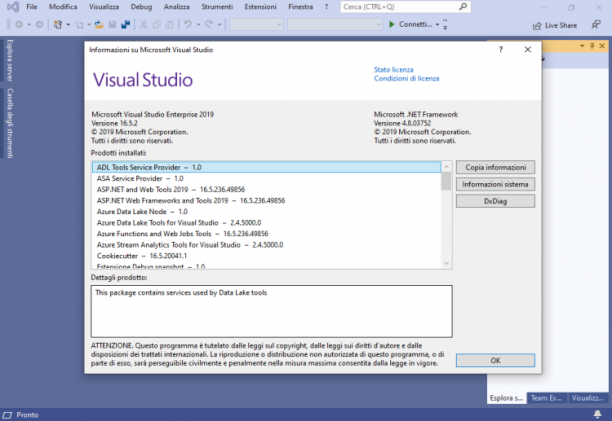Viewport: 612px width, 421px height.
Task: Select Azure Data Lake Node row
Action: (x=267, y=211)
